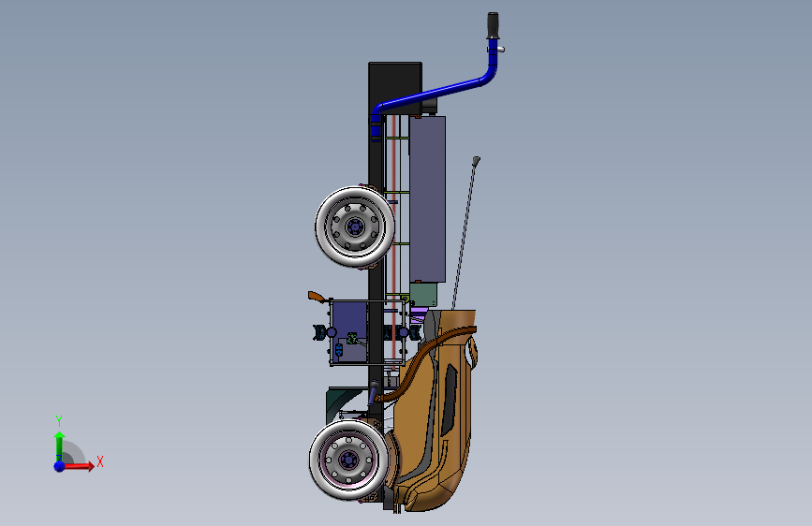The height and width of the screenshot is (526, 812).
Task: Select the black handle grip at top
Action: tap(493, 25)
